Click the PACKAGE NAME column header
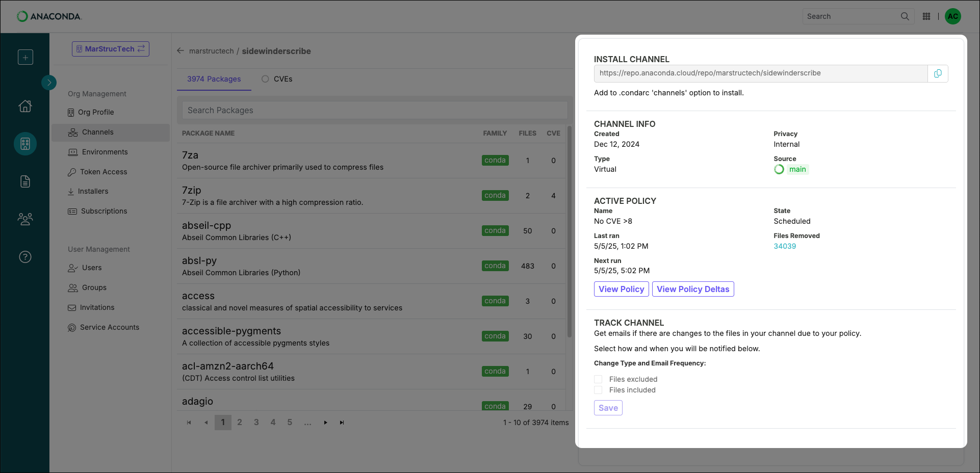This screenshot has width=980, height=473. tap(209, 133)
